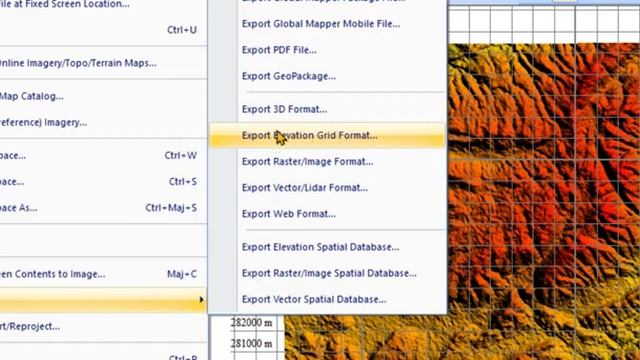Open Online Imagery/Topo/Terrain Maps item
Image resolution: width=640 pixels, height=360 pixels.
pyautogui.click(x=103, y=63)
